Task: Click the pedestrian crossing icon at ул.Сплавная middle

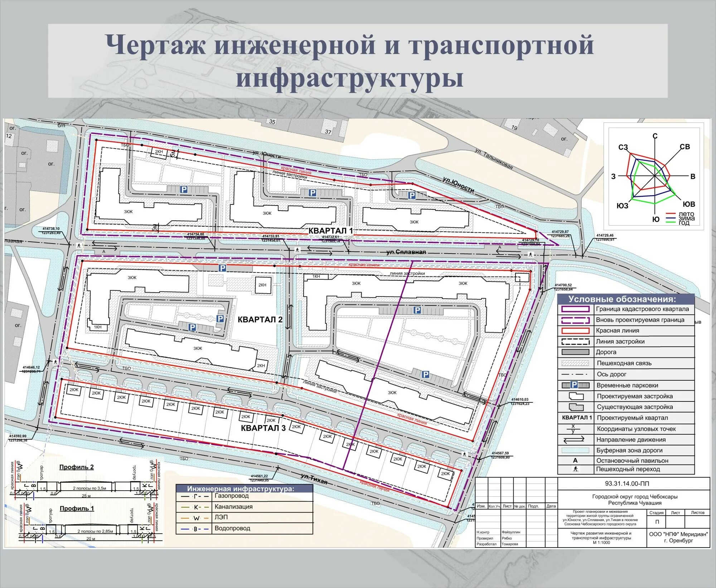Action: [297, 250]
